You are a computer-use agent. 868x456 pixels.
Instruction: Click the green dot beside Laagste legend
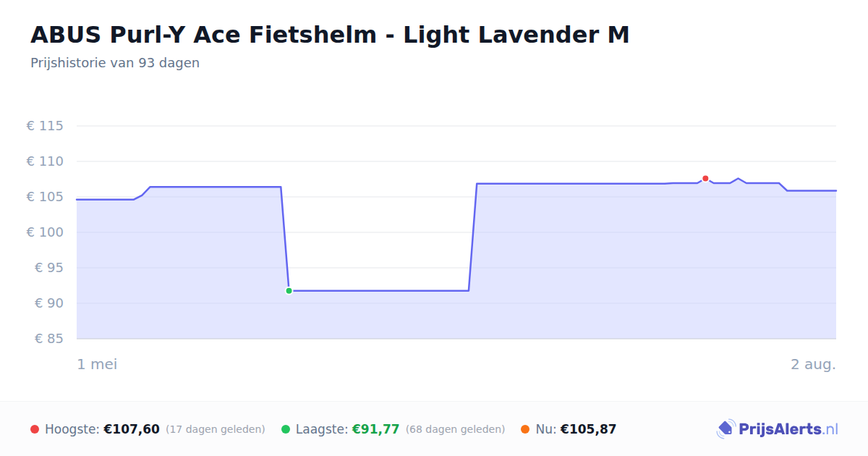pos(286,429)
